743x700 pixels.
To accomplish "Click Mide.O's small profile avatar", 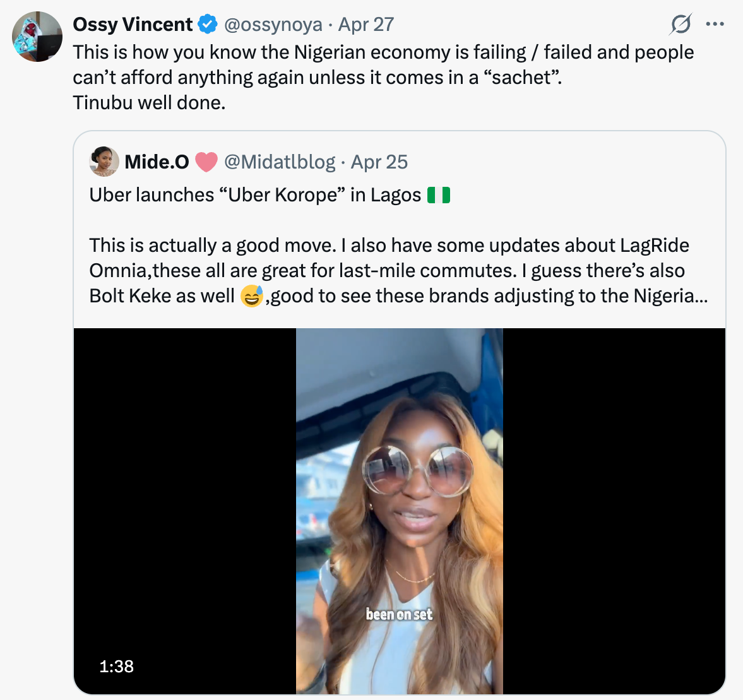I will 104,162.
